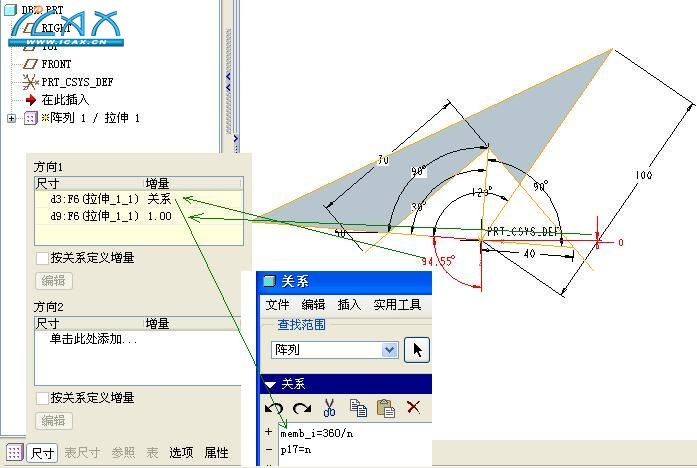This screenshot has width=697, height=468.
Task: Click the p17=n relation line
Action: point(296,450)
